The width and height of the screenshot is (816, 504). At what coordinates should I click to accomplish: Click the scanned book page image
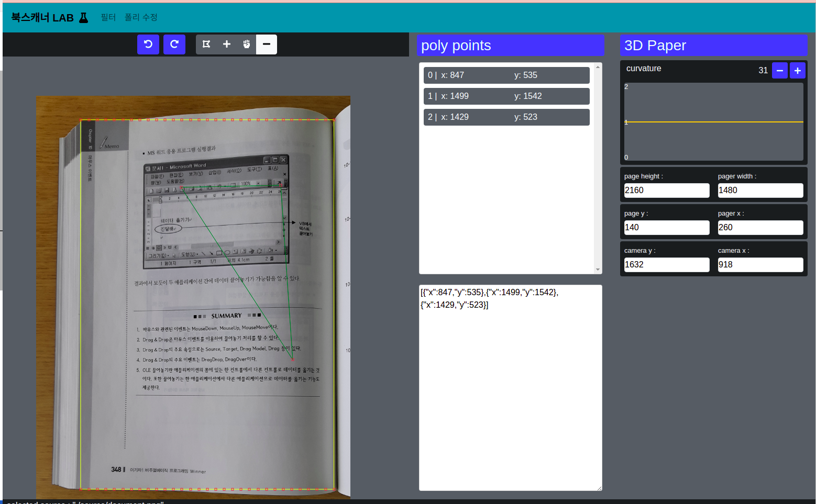tap(193, 297)
